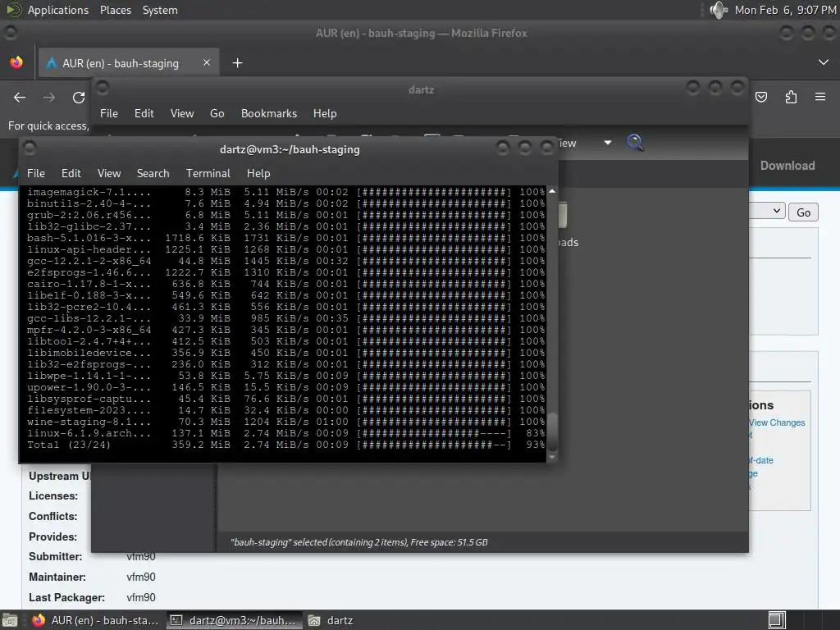Open Bookmarks menu in dartz file manager
This screenshot has height=630, width=840.
tap(269, 113)
